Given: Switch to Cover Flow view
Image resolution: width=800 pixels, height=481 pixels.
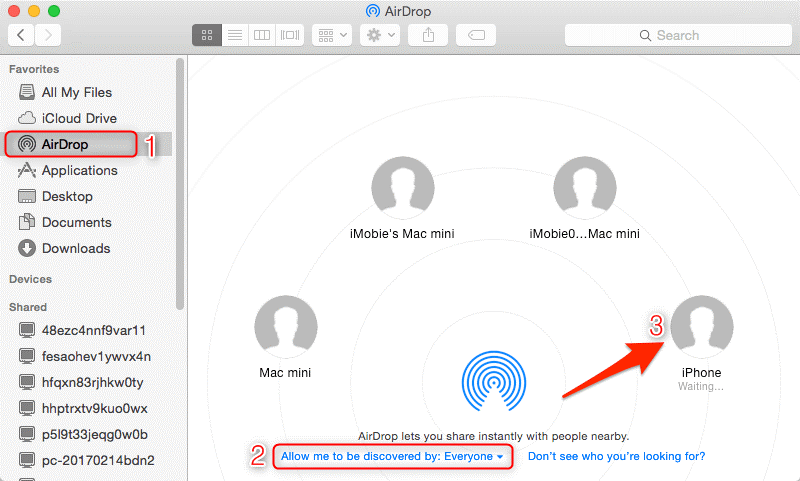Looking at the screenshot, I should coord(290,35).
